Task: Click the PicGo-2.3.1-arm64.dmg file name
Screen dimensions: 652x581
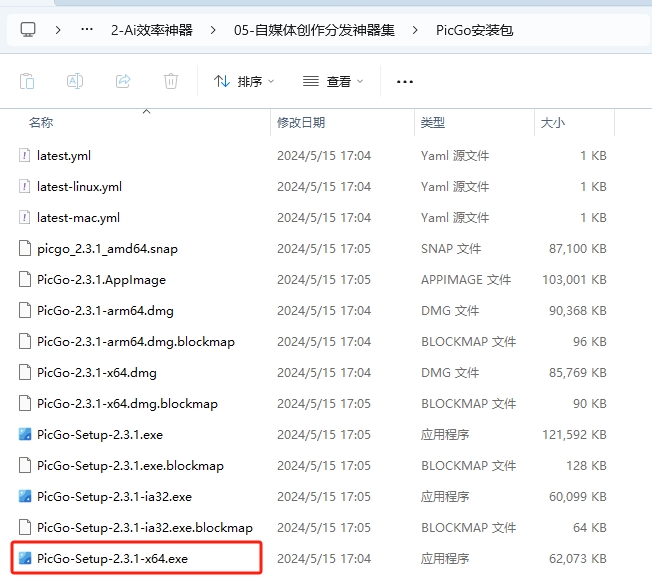Action: point(105,311)
